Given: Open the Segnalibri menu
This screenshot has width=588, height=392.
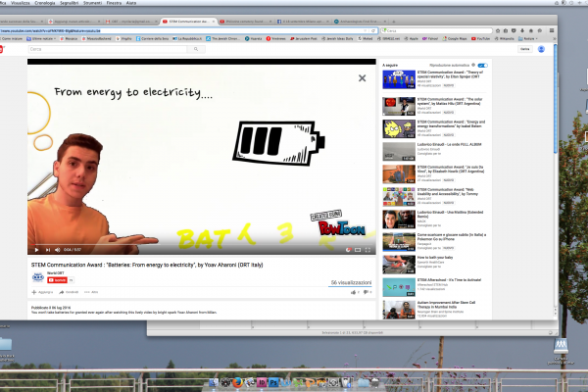Looking at the screenshot, I should pyautogui.click(x=69, y=3).
